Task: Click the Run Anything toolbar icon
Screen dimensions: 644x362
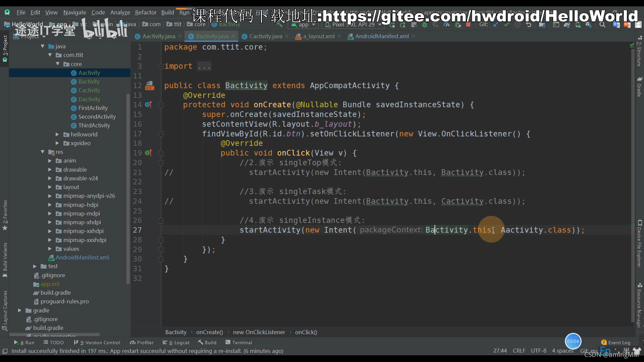Action: (x=556, y=25)
